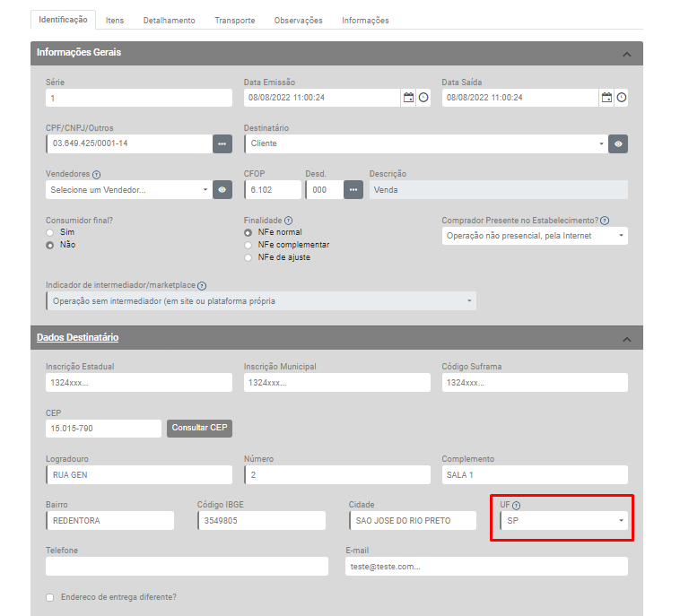This screenshot has width=680, height=616.
Task: Click ellipsis button next to CPF/CNPJ field
Action: point(222,143)
